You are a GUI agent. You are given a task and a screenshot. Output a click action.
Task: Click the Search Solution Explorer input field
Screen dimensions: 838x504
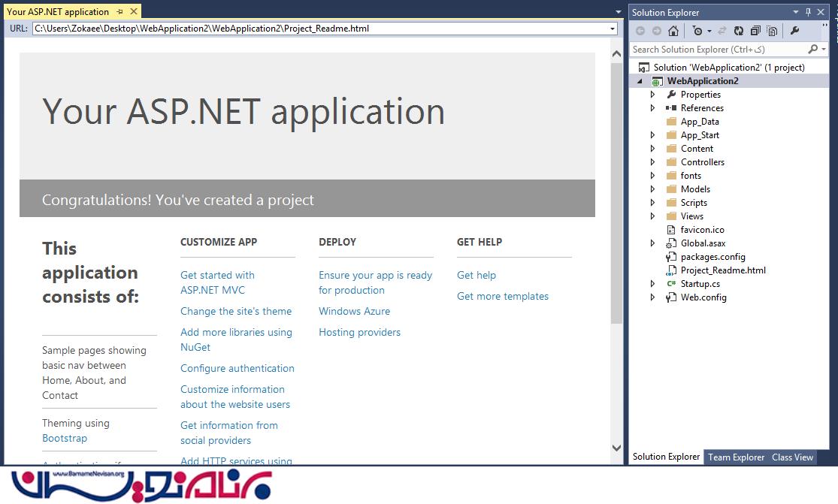pos(718,50)
